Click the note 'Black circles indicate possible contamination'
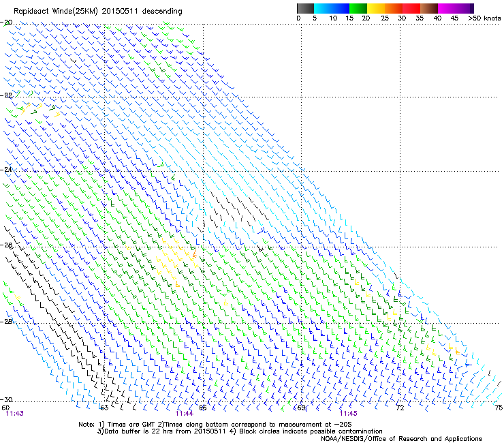 (x=311, y=431)
